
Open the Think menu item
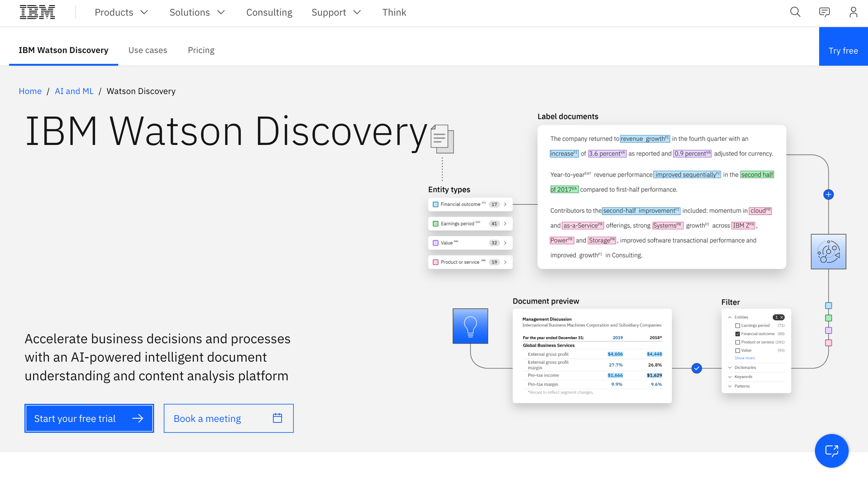[394, 13]
